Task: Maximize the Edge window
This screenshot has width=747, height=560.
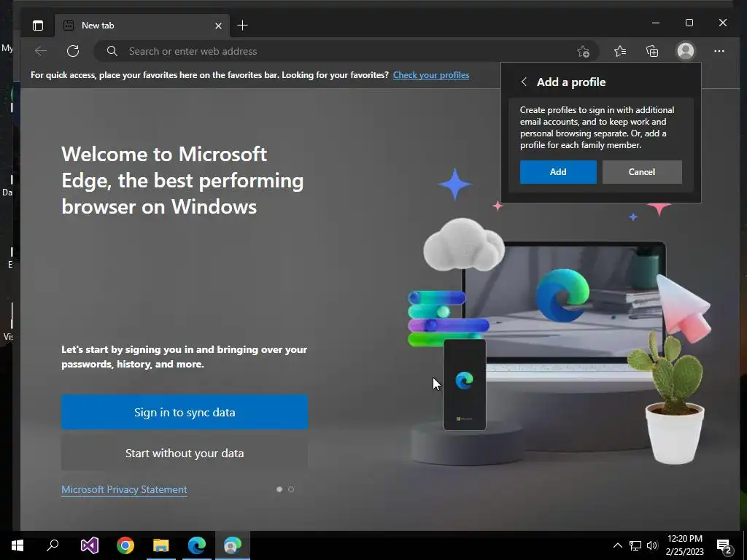Action: tap(689, 23)
